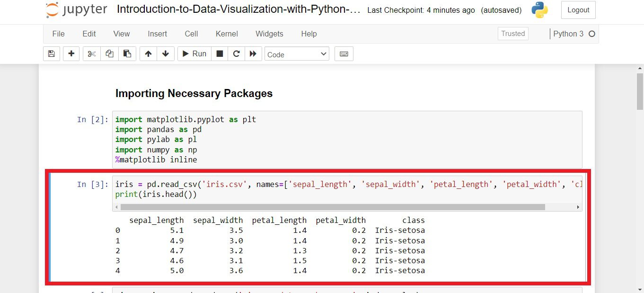This screenshot has width=644, height=293.
Task: Move selected cell down
Action: click(x=165, y=53)
